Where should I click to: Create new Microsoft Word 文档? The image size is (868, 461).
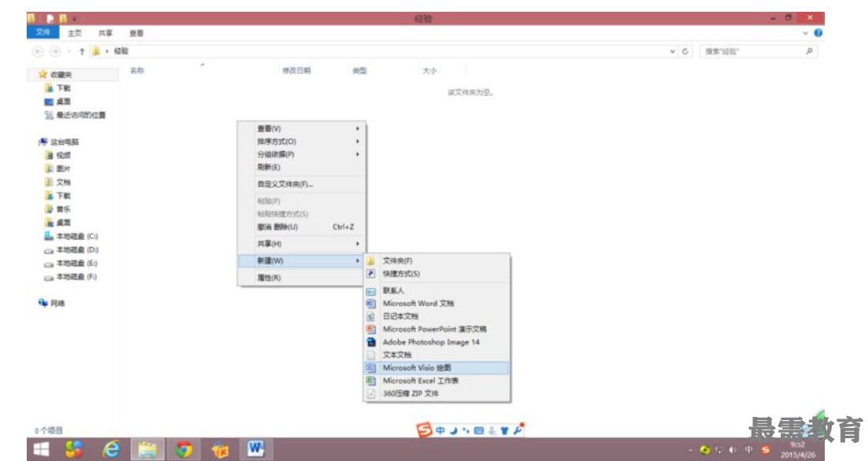tap(437, 303)
